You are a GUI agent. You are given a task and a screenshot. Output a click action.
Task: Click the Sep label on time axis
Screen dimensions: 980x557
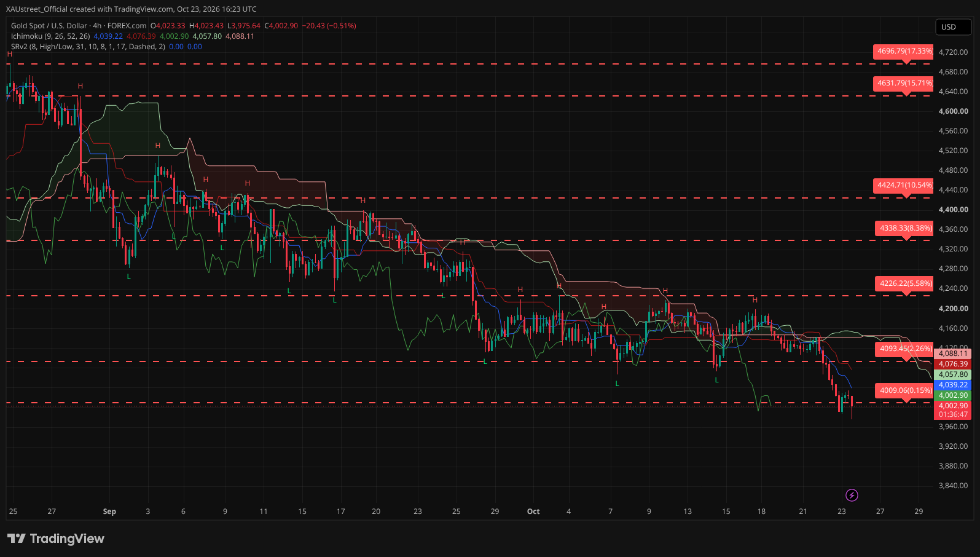(109, 512)
